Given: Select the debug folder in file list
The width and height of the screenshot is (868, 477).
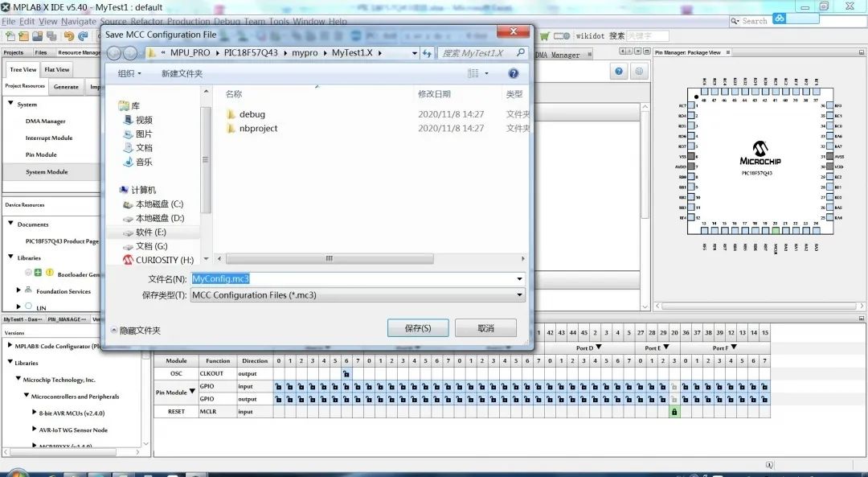Looking at the screenshot, I should (252, 114).
